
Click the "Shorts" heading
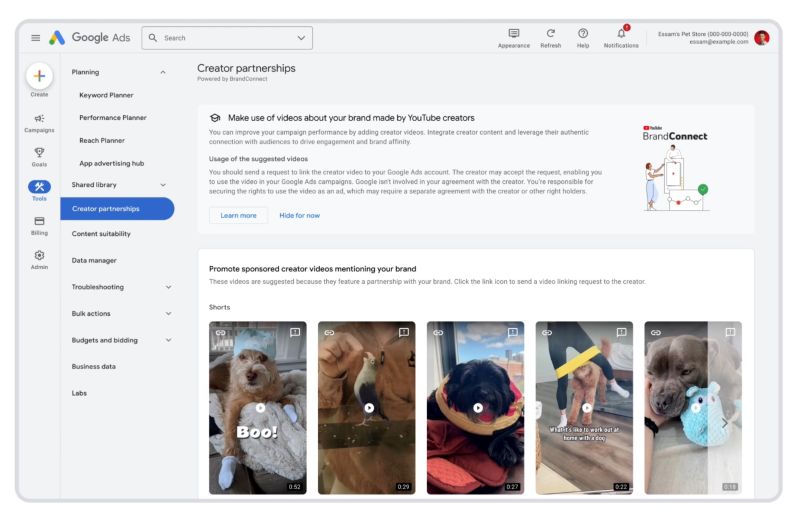pos(219,307)
